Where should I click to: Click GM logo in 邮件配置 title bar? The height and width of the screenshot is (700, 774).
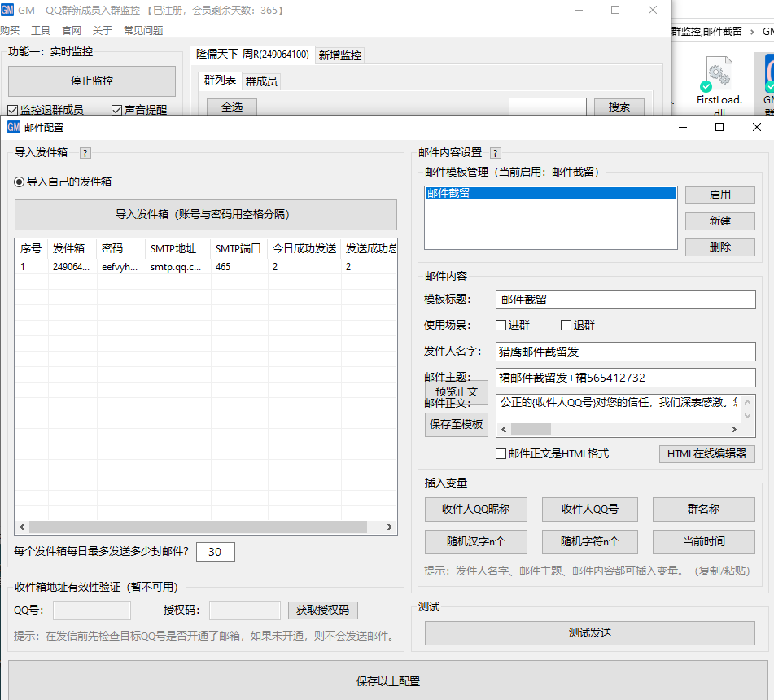[x=14, y=127]
